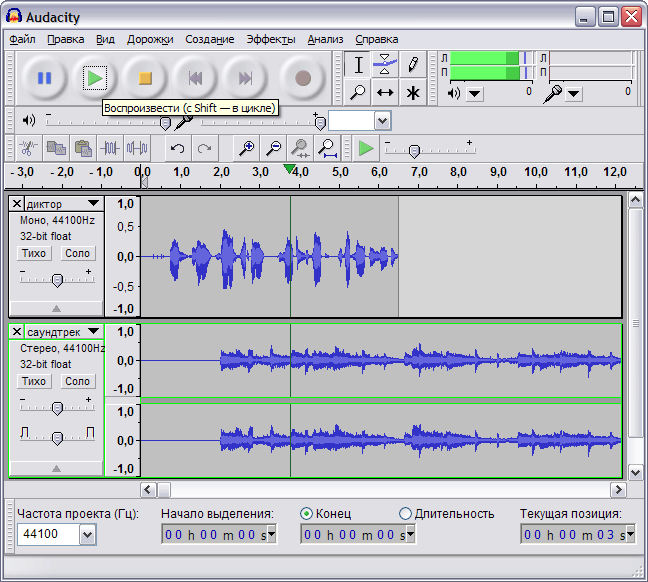Close the саундтрек track with X
This screenshot has height=582, width=648.
[x=17, y=331]
